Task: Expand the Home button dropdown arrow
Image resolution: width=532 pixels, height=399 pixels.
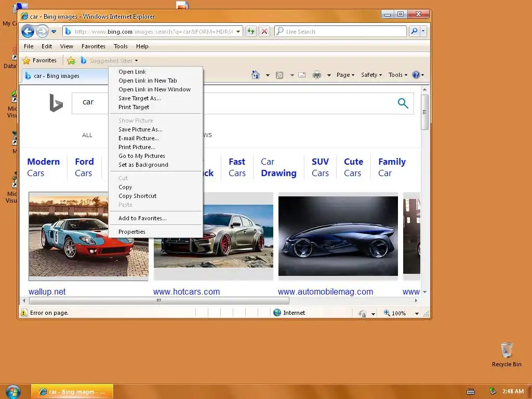Action: [268, 75]
